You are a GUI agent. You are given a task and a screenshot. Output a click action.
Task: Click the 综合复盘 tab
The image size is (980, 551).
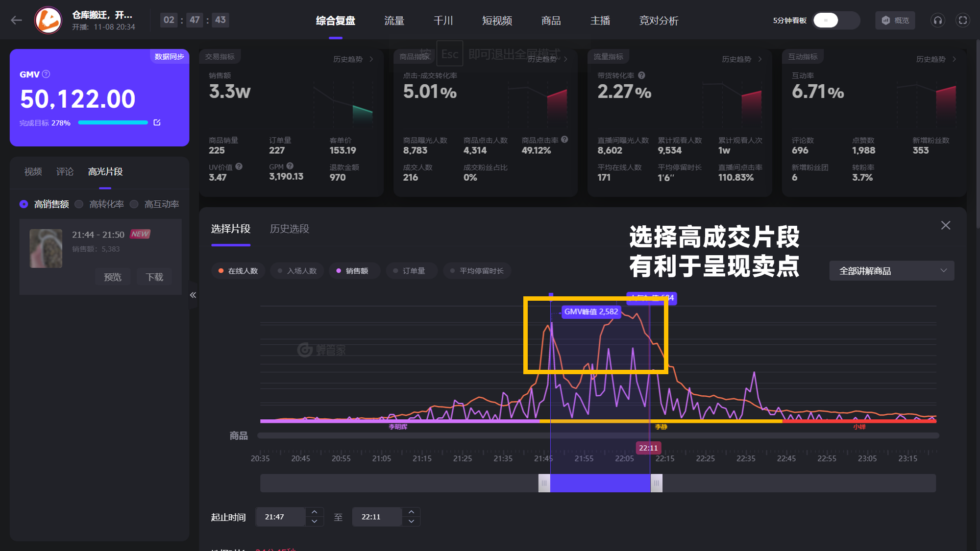[337, 20]
